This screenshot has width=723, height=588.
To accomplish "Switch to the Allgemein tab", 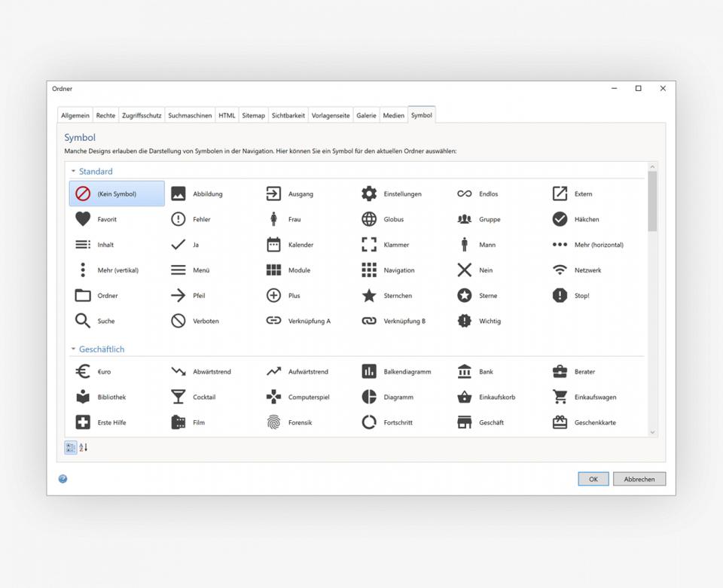I will point(75,115).
